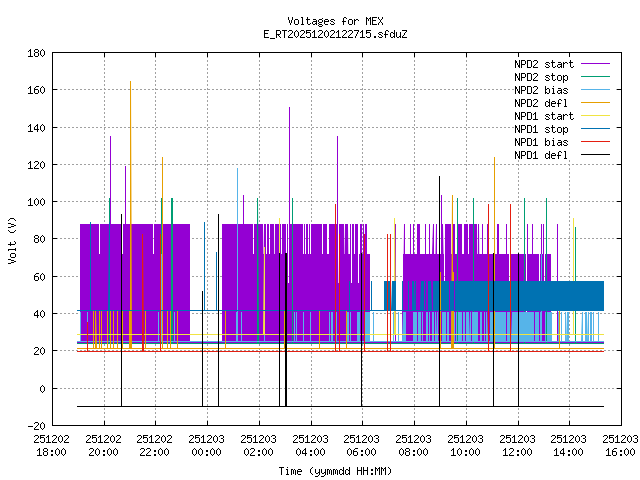
Task: Click the 251203 16:00 time axis tick label
Action: 620,445
